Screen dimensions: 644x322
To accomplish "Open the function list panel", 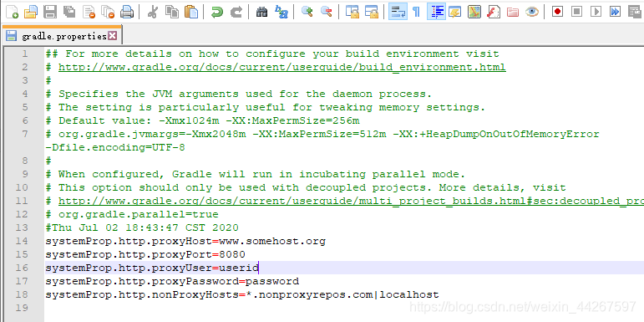I will pos(494,12).
